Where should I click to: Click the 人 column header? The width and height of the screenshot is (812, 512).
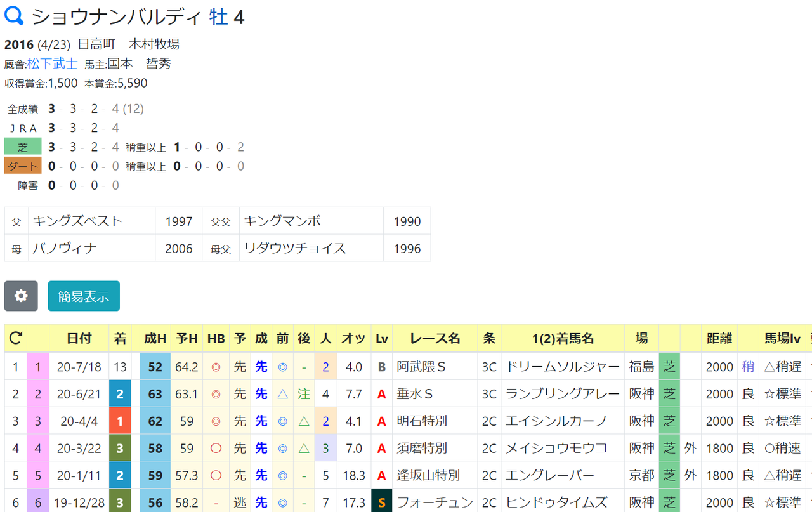tap(325, 339)
